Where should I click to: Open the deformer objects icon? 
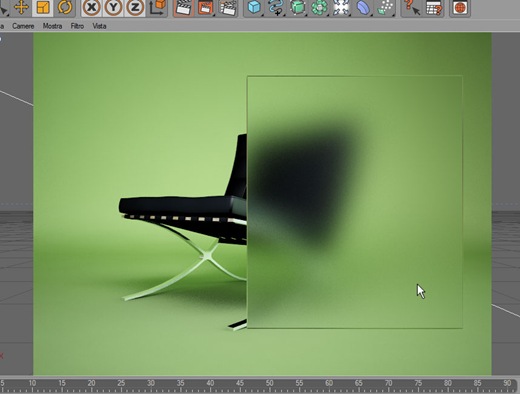[363, 7]
